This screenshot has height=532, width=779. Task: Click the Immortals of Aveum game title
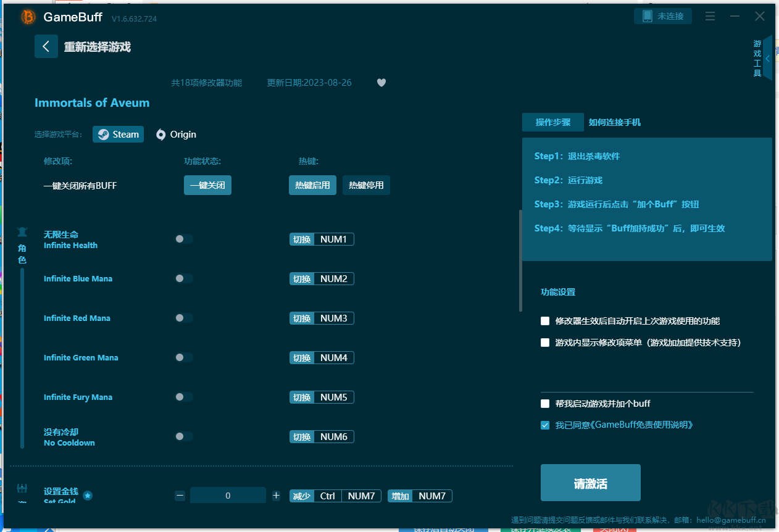coord(92,103)
